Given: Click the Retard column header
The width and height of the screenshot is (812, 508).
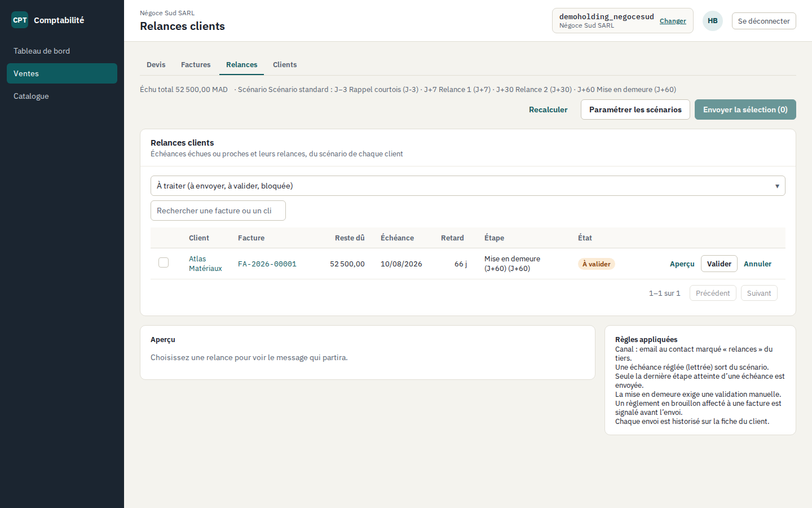Looking at the screenshot, I should pos(452,238).
